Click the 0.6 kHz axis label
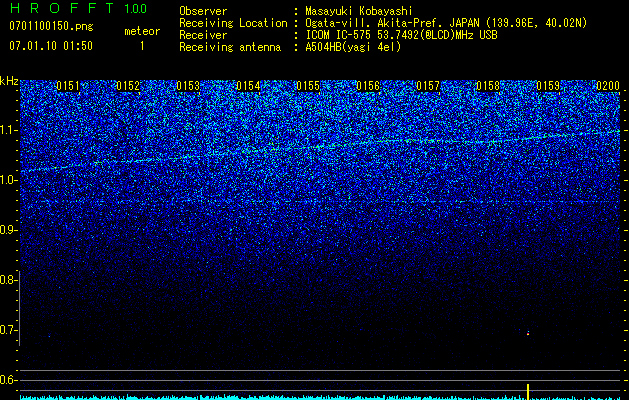This screenshot has height=400, width=629. click(8, 380)
